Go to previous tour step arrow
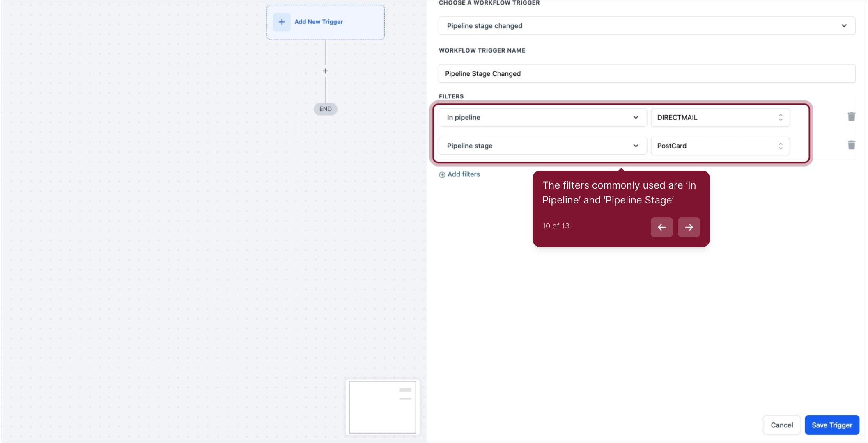The width and height of the screenshot is (868, 443). (661, 227)
